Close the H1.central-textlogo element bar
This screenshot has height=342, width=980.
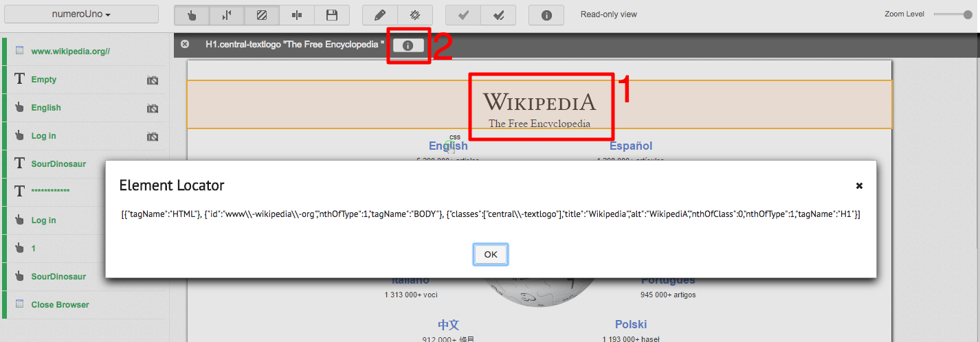(185, 44)
